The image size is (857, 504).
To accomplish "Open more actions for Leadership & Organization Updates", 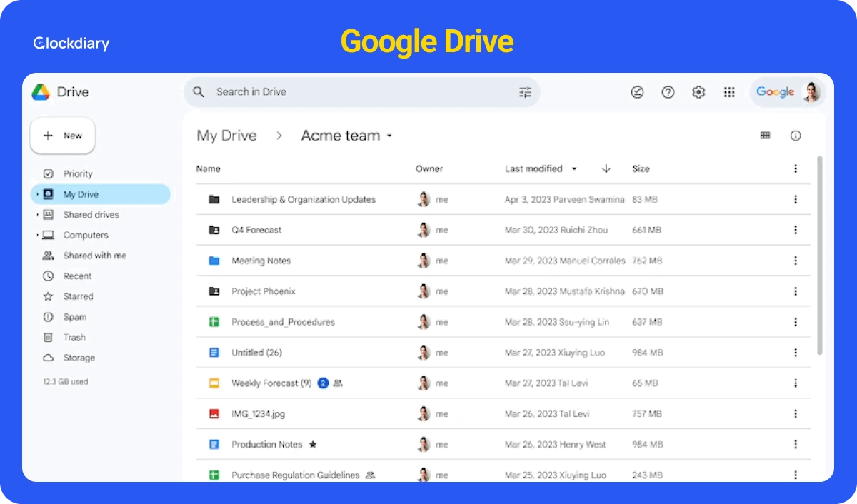I will coord(796,200).
